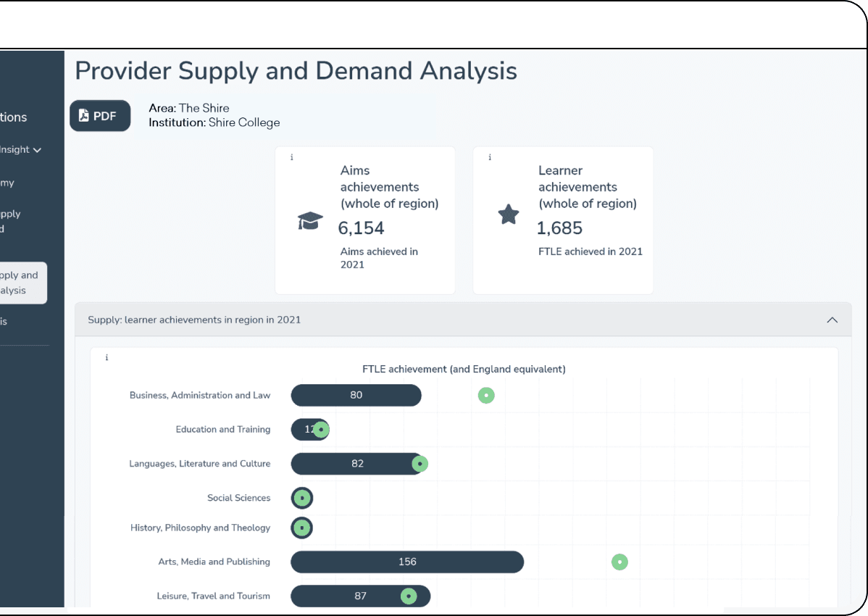Click the star icon for learner achievements
Viewport: 868px width, 616px height.
[509, 215]
